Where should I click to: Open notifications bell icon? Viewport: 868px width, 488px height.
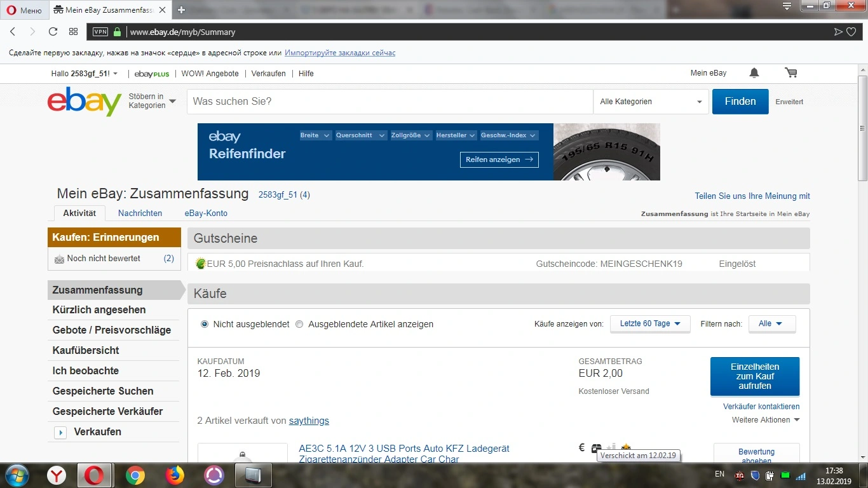(754, 73)
